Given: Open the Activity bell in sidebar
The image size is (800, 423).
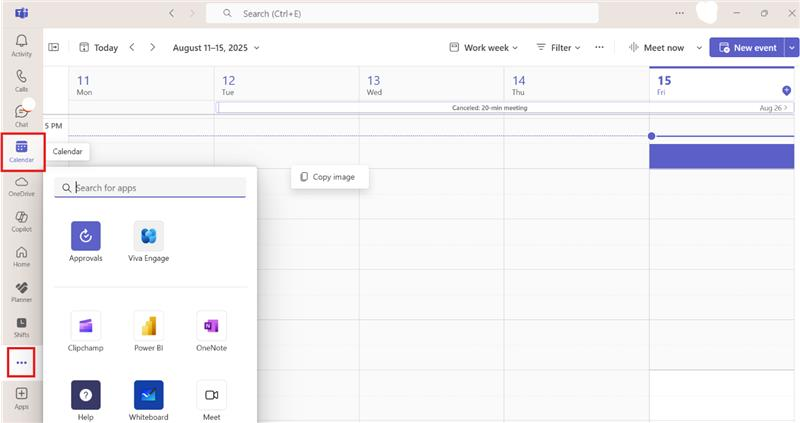Looking at the screenshot, I should pos(21,45).
